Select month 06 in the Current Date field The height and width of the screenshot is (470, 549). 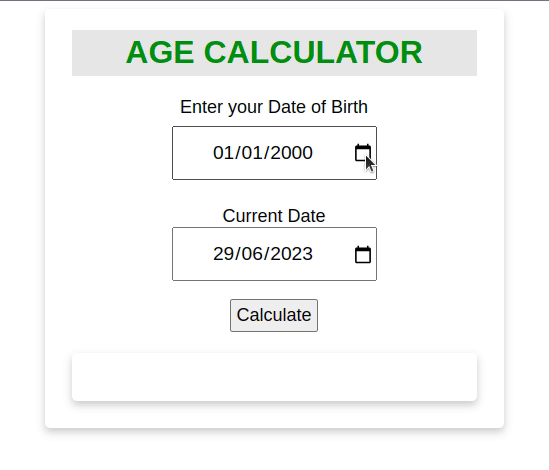click(251, 254)
